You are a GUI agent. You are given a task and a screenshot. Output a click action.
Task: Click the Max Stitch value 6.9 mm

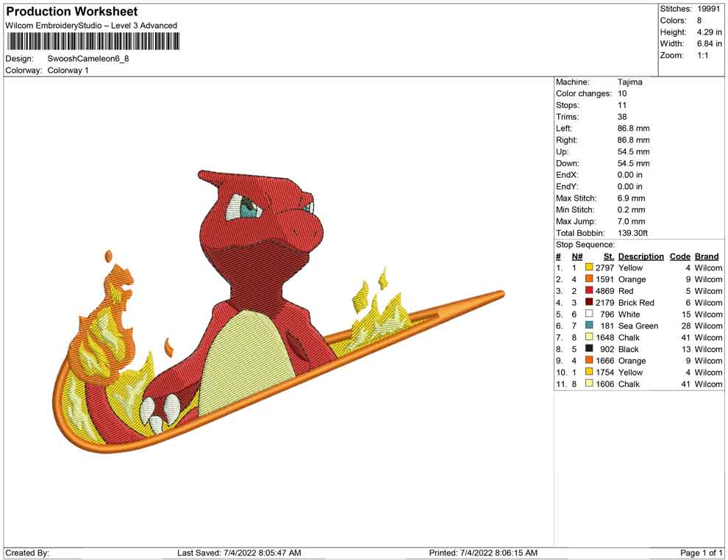point(631,198)
